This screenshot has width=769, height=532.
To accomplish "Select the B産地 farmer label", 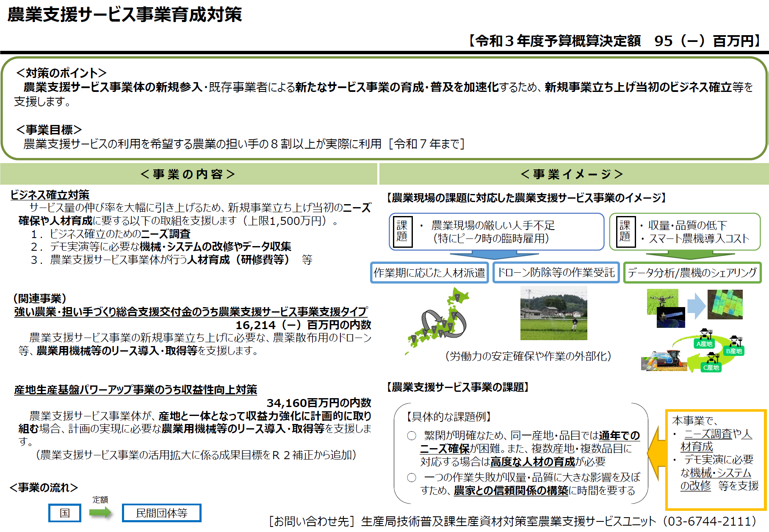I will [x=734, y=351].
